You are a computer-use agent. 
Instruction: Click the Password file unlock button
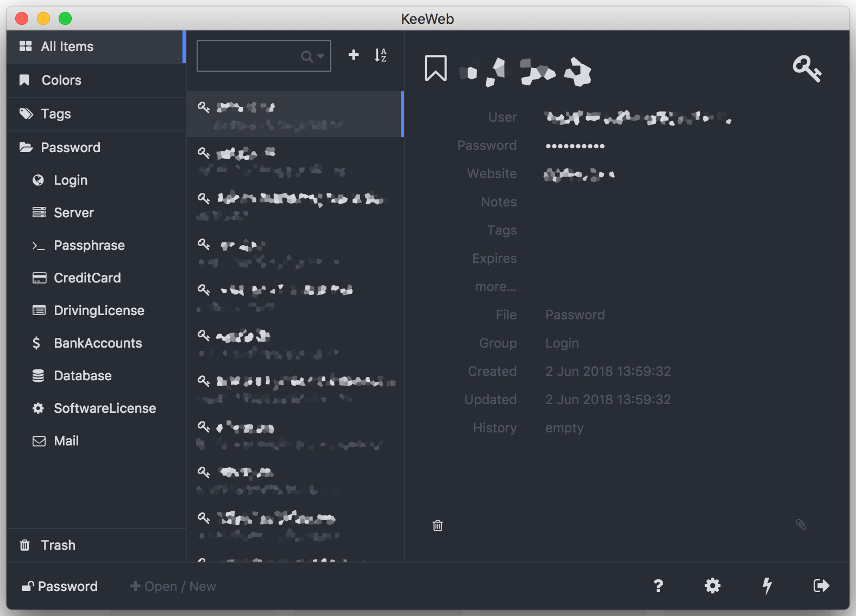pyautogui.click(x=60, y=587)
